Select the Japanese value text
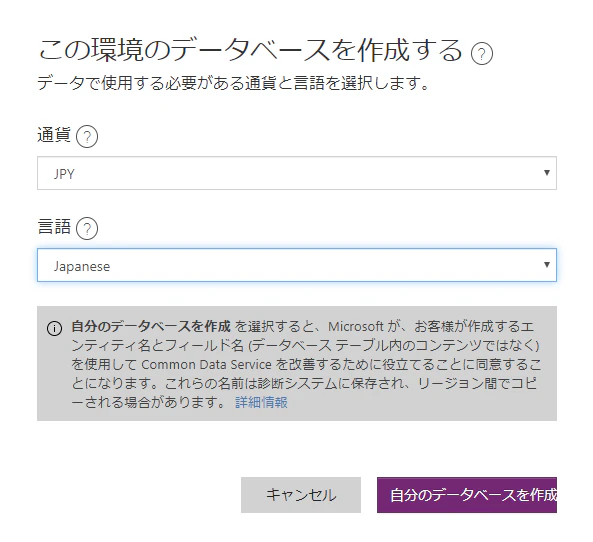593x542 pixels. [x=82, y=266]
